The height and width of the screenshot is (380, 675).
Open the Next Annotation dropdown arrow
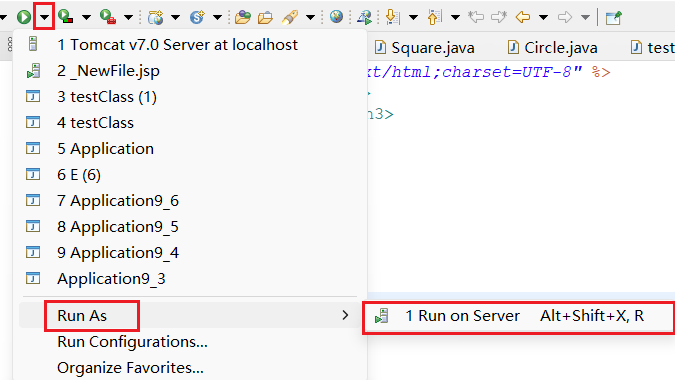(x=413, y=17)
